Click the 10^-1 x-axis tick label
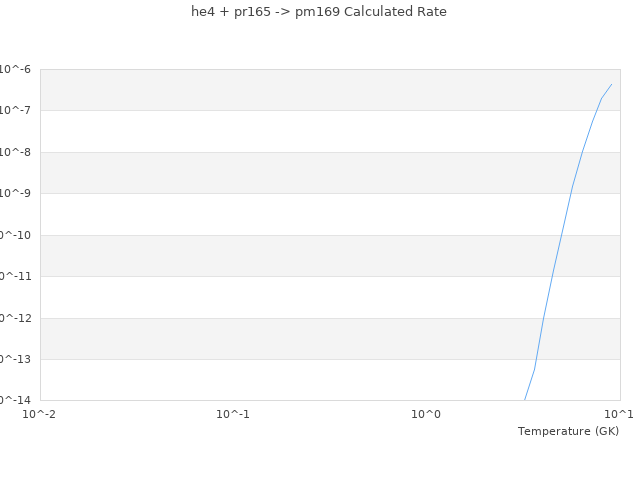 [x=233, y=413]
